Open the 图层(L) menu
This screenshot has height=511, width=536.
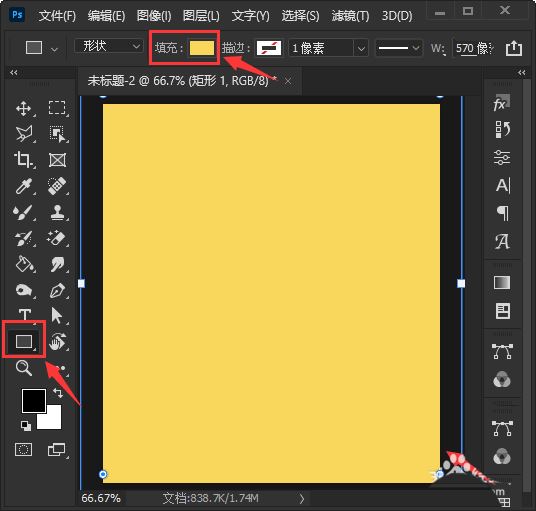click(x=201, y=16)
